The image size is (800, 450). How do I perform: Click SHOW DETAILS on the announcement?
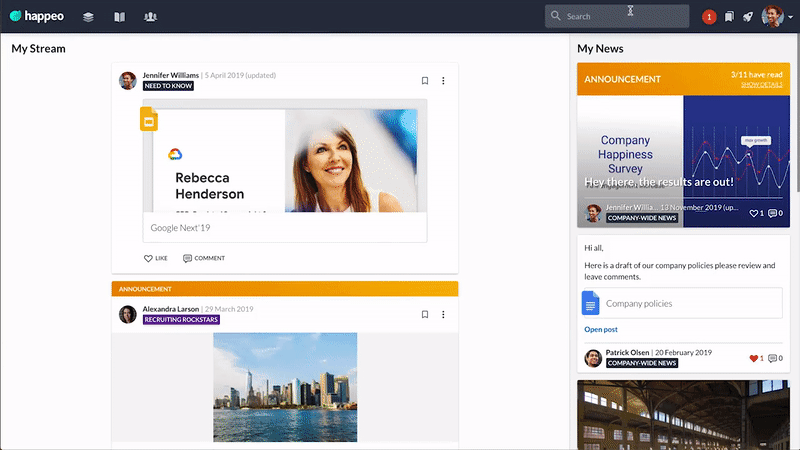click(x=761, y=85)
